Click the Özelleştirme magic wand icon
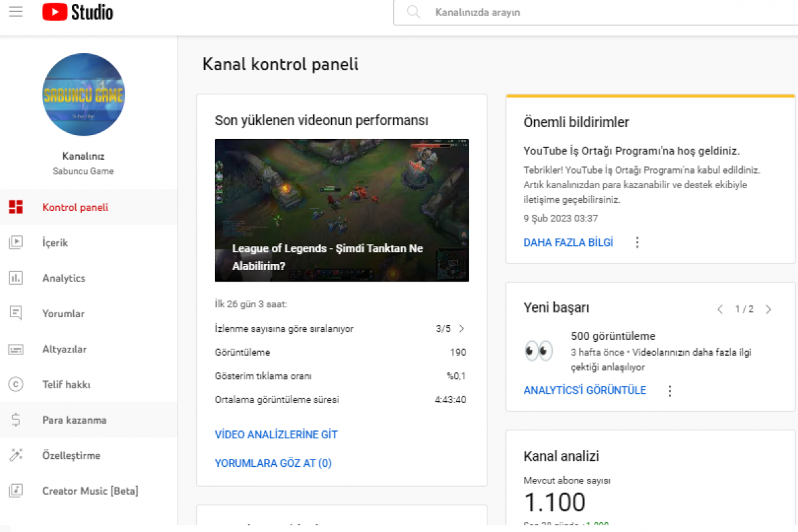Screen dimensions: 798x532 coord(16,456)
